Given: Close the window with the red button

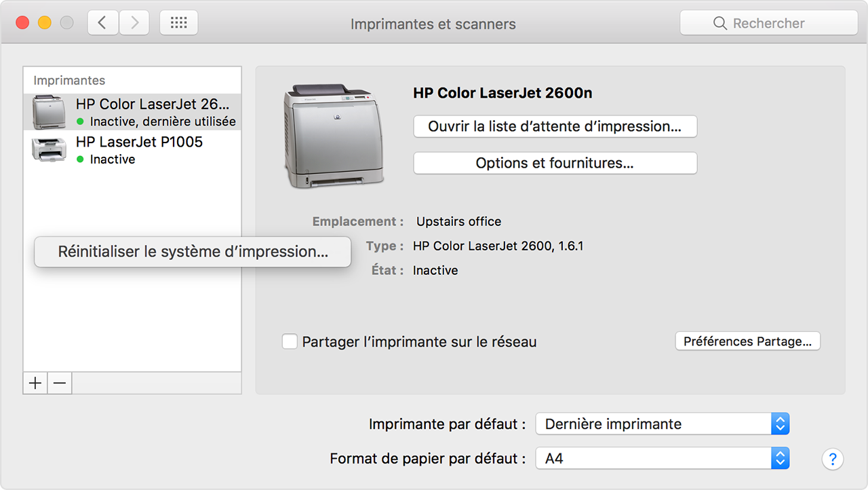Looking at the screenshot, I should (x=22, y=23).
